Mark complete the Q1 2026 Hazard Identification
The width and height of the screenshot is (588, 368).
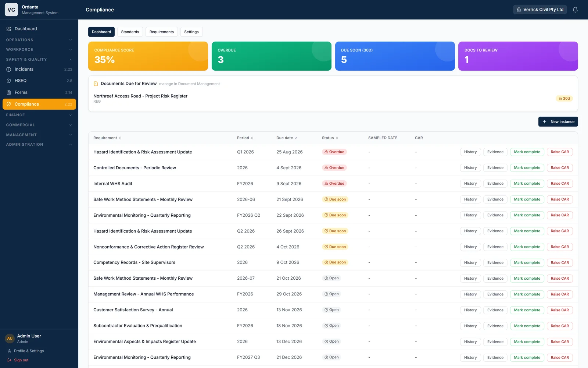(x=527, y=152)
